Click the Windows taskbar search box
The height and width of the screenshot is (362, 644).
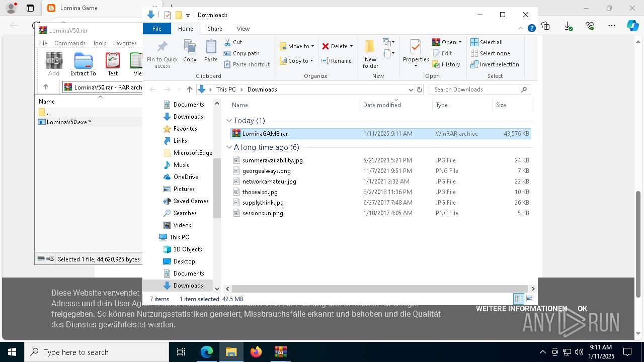coord(97,352)
